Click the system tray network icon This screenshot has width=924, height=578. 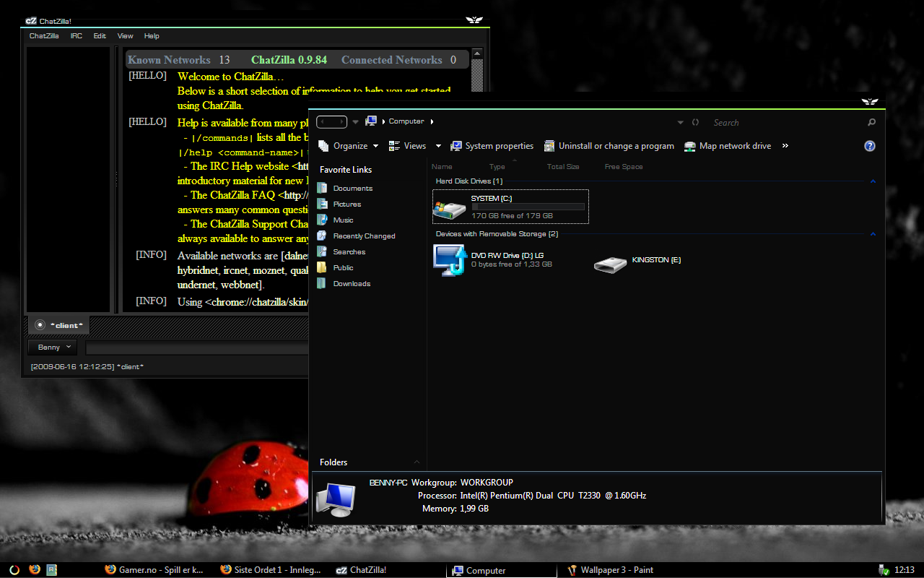click(882, 569)
